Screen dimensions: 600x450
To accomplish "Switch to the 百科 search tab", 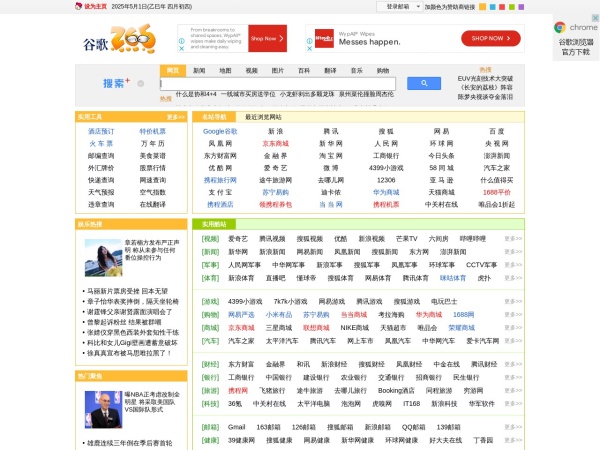I will (304, 70).
